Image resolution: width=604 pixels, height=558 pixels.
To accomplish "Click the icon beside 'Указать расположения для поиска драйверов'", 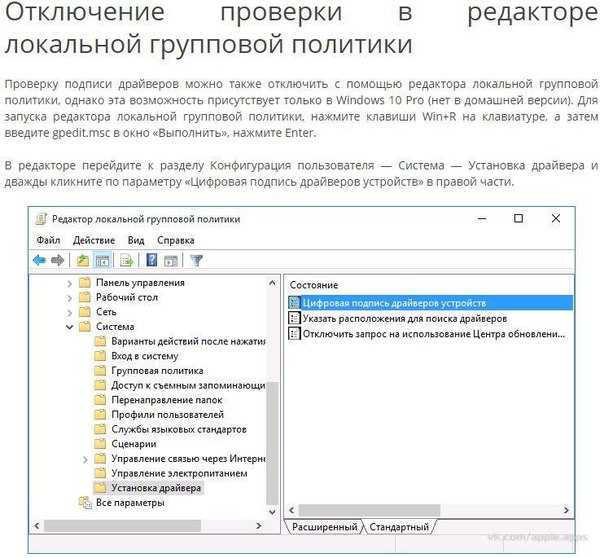I will [x=294, y=318].
